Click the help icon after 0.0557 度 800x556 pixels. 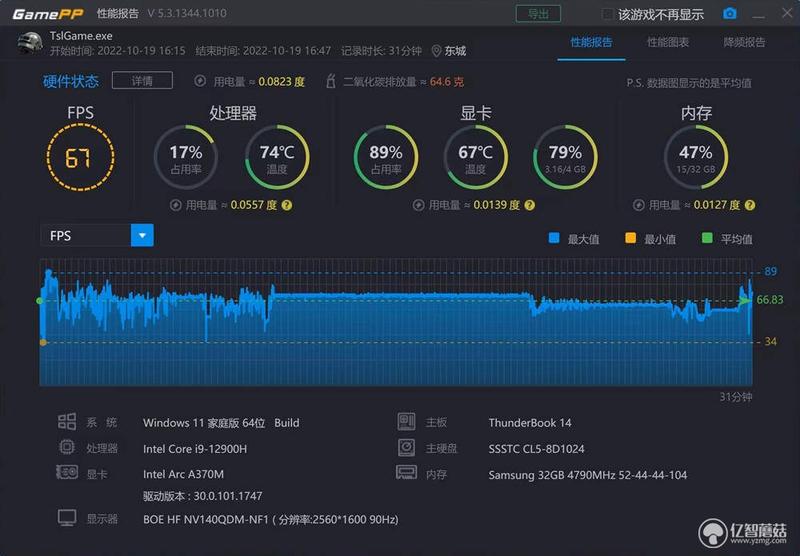[287, 205]
